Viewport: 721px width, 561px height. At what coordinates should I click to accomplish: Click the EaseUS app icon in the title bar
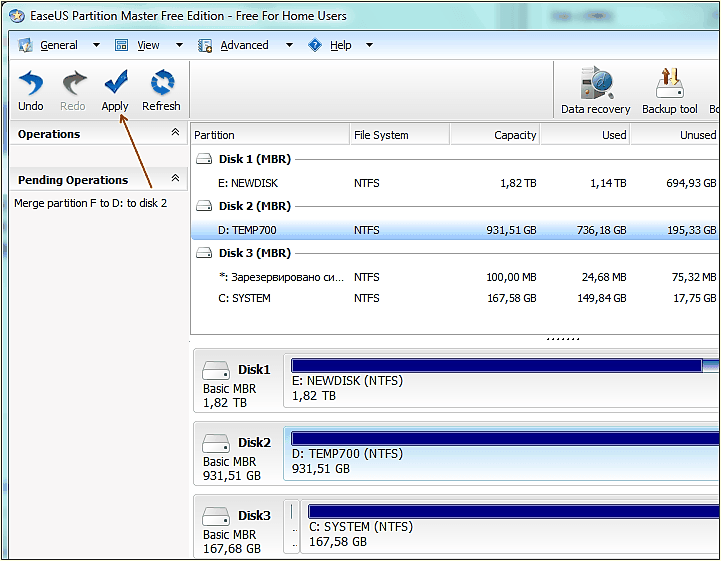pos(17,16)
